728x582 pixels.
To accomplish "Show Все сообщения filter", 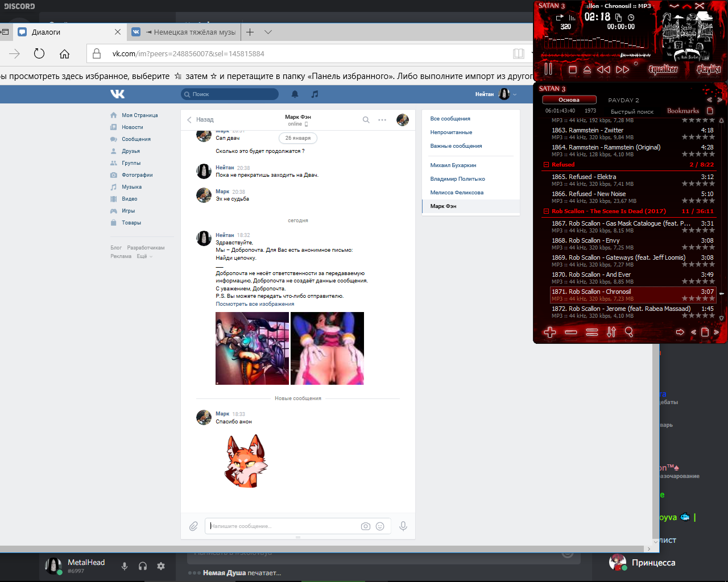I will [x=450, y=119].
